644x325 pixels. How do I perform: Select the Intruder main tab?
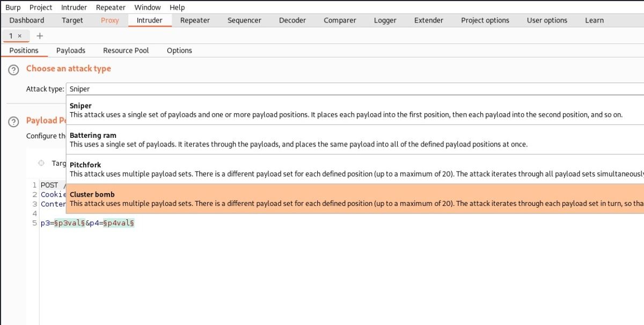(x=150, y=20)
